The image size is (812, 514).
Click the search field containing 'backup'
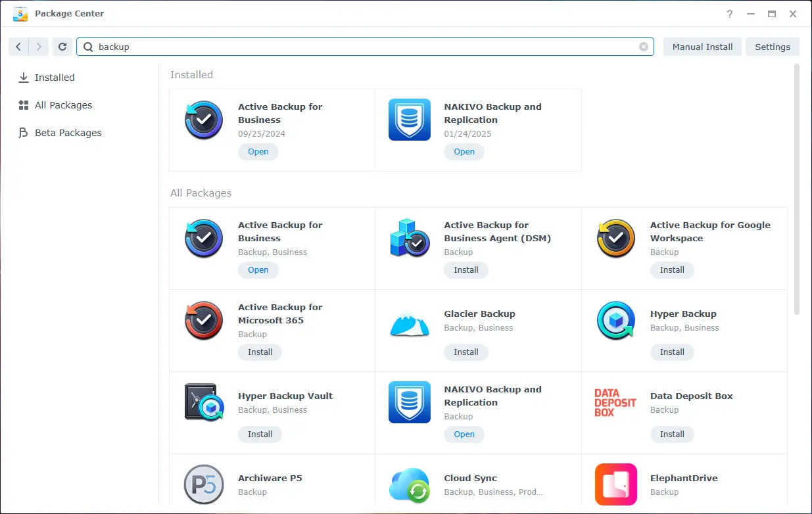tap(365, 47)
